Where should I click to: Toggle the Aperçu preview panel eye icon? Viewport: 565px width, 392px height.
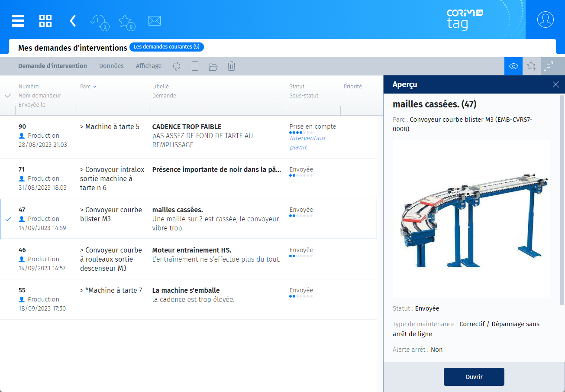click(x=513, y=66)
